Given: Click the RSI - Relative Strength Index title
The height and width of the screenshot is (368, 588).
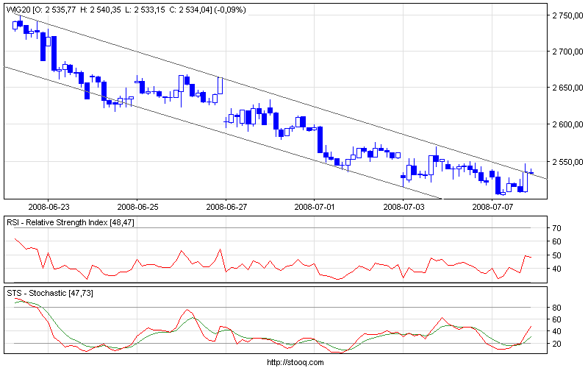Looking at the screenshot, I should point(70,222).
